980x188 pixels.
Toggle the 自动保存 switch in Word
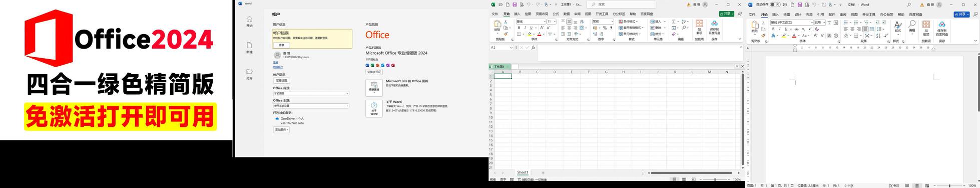(x=775, y=5)
